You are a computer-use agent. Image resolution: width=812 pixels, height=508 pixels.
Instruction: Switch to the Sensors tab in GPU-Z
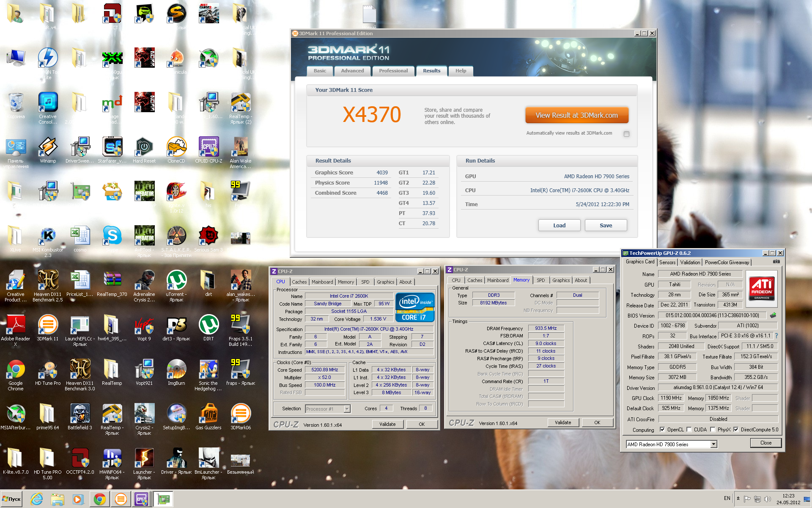(667, 262)
